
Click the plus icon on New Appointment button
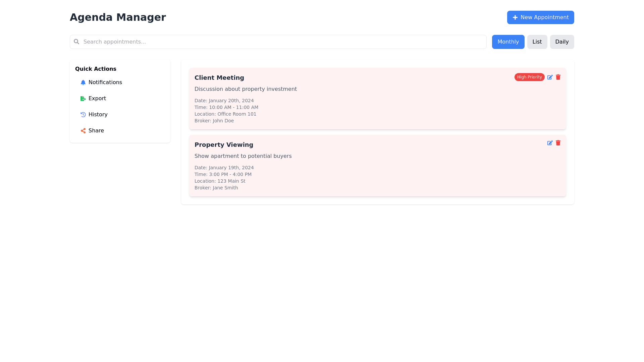515,17
